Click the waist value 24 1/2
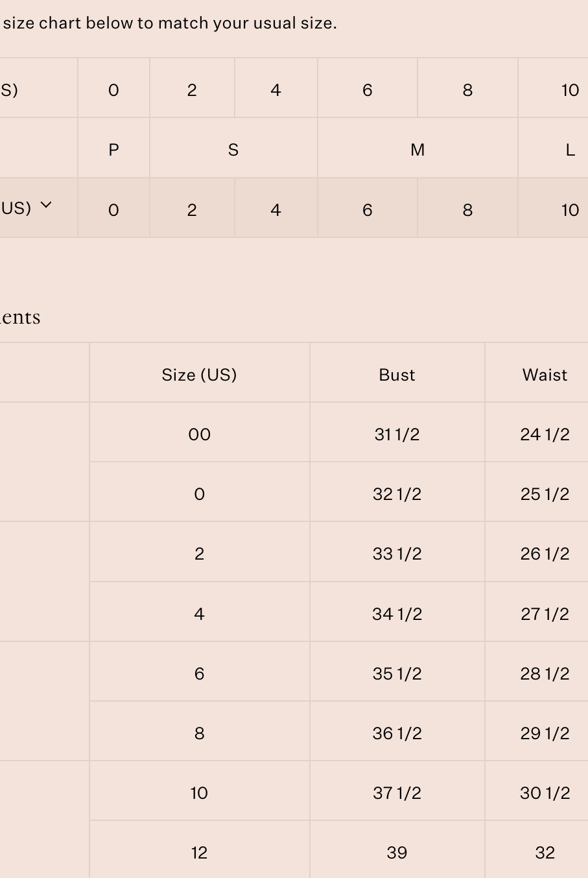 pos(545,434)
